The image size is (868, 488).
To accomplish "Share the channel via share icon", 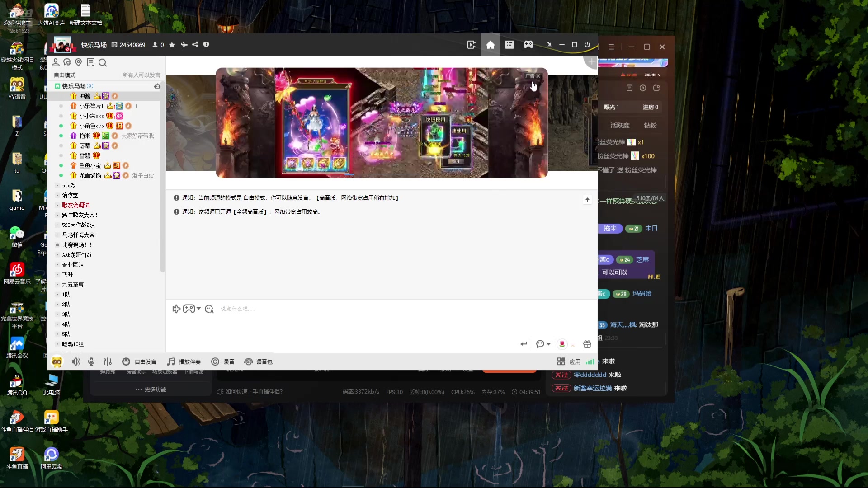I will (x=195, y=45).
